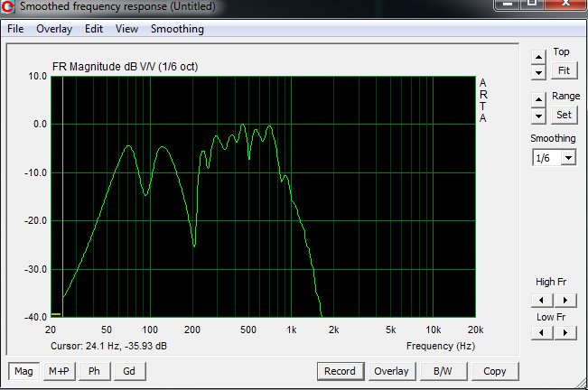Click the -20.0 dB axis label

pyautogui.click(x=35, y=220)
